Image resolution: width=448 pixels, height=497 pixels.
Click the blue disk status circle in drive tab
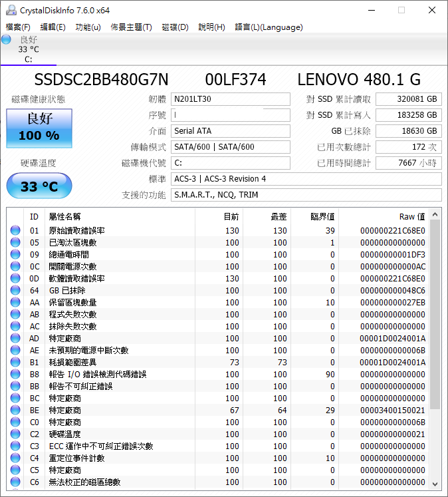coord(6,40)
